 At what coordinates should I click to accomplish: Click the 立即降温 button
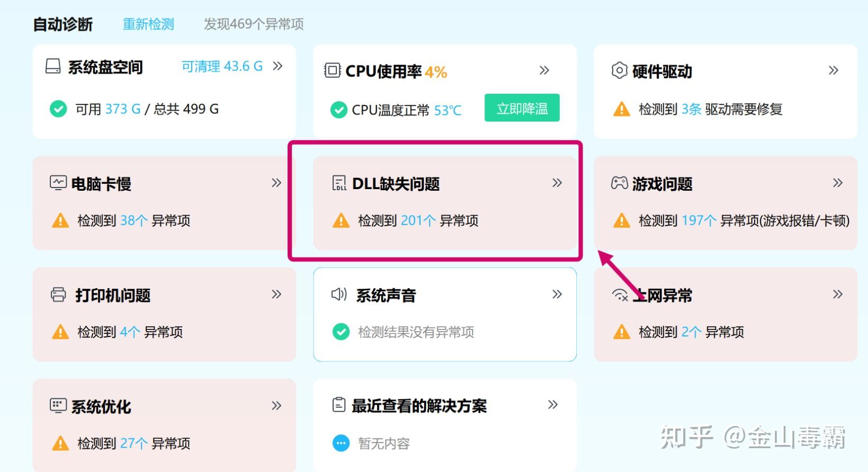[521, 108]
